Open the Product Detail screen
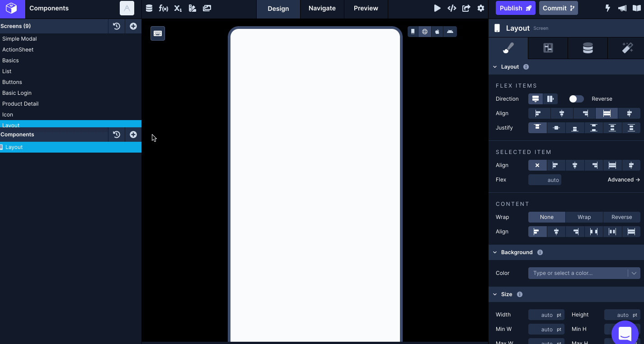Image resolution: width=644 pixels, height=344 pixels. [x=71, y=104]
